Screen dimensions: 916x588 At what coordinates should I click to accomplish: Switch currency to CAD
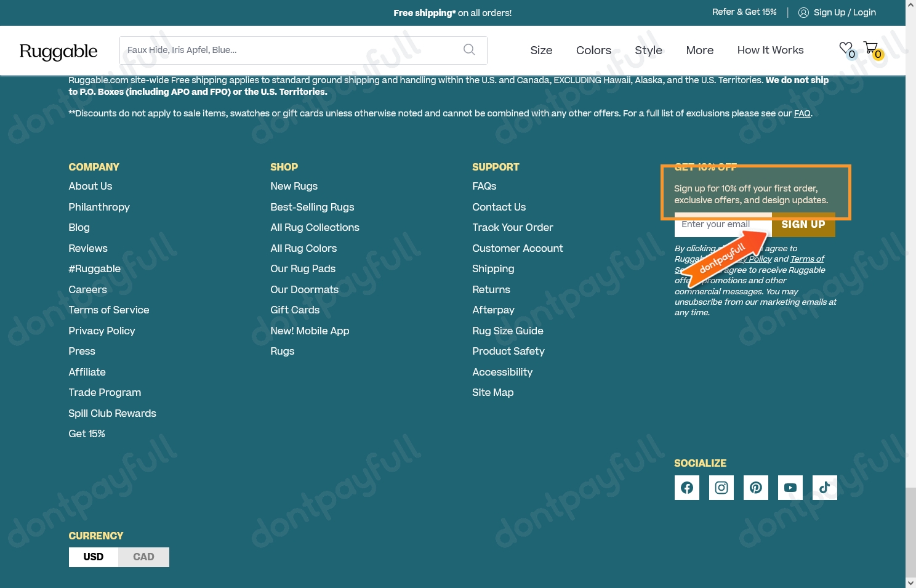(144, 557)
